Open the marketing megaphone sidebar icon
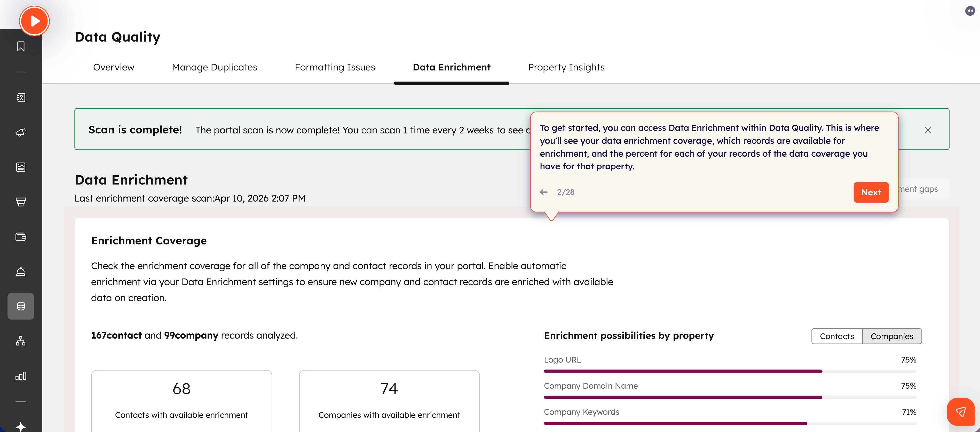980x432 pixels. [x=21, y=132]
